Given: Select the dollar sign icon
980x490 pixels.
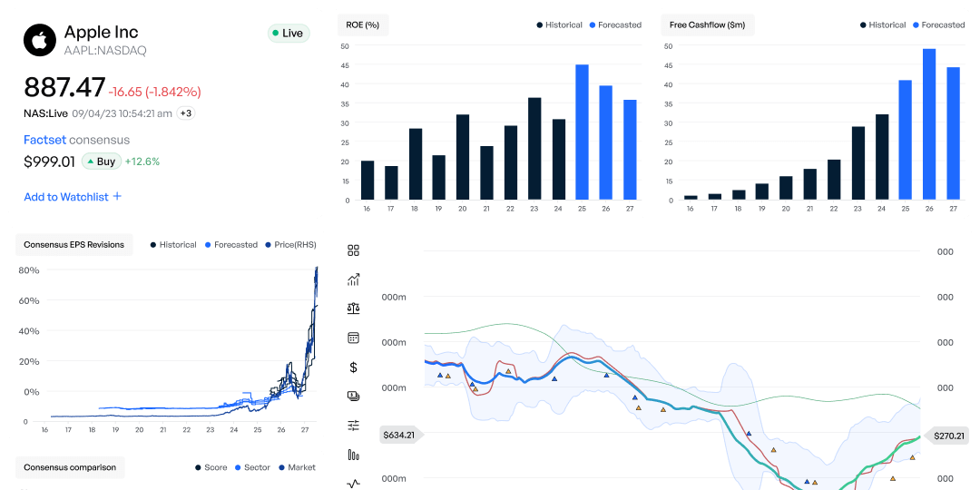Looking at the screenshot, I should (354, 367).
